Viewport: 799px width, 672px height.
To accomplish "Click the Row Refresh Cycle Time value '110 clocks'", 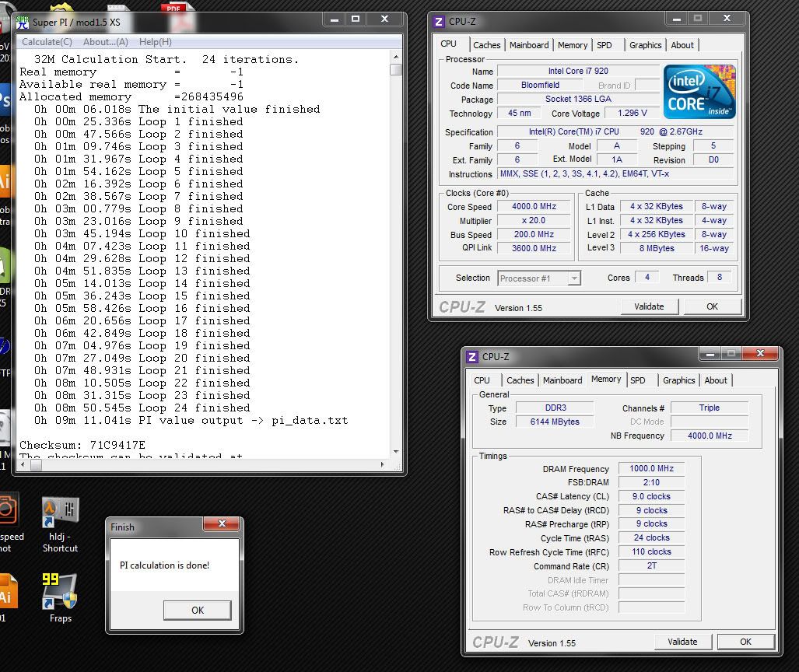I will [x=651, y=551].
